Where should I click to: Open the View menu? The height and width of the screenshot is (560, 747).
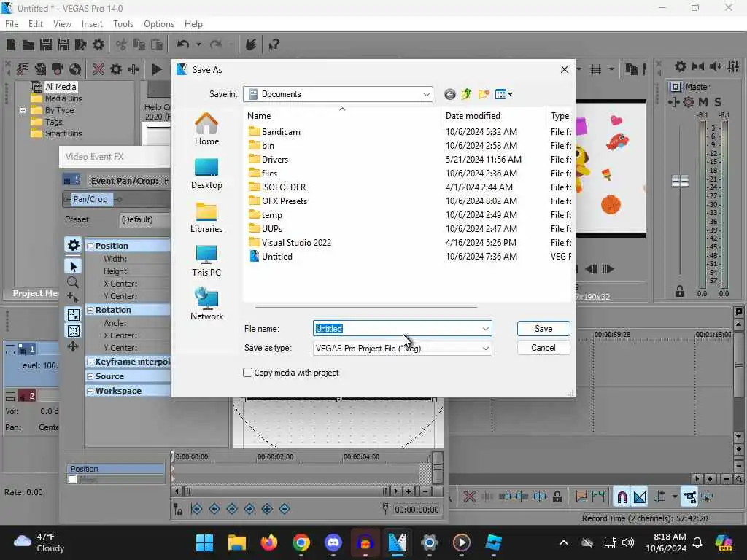click(x=62, y=24)
